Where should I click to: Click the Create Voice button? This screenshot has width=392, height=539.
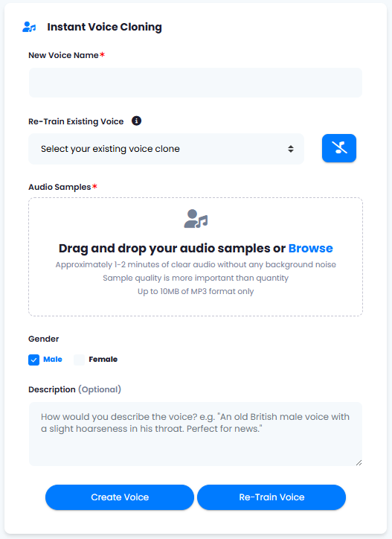120,497
